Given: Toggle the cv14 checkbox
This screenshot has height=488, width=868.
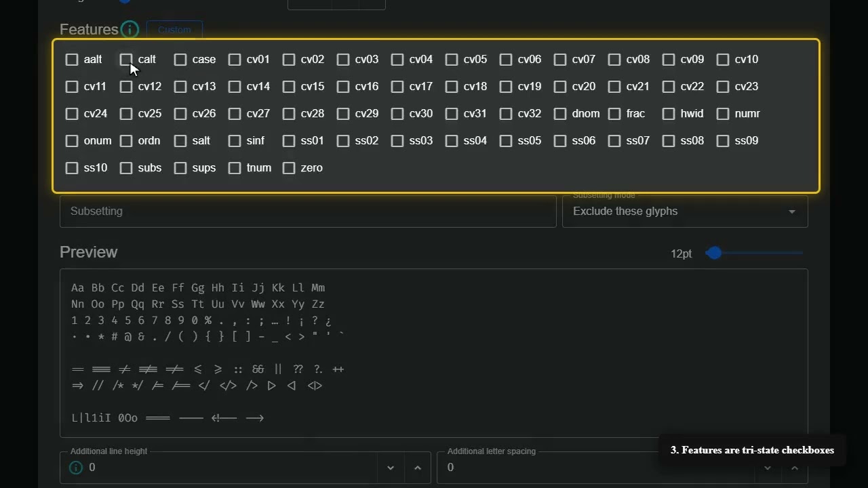Looking at the screenshot, I should pos(235,87).
